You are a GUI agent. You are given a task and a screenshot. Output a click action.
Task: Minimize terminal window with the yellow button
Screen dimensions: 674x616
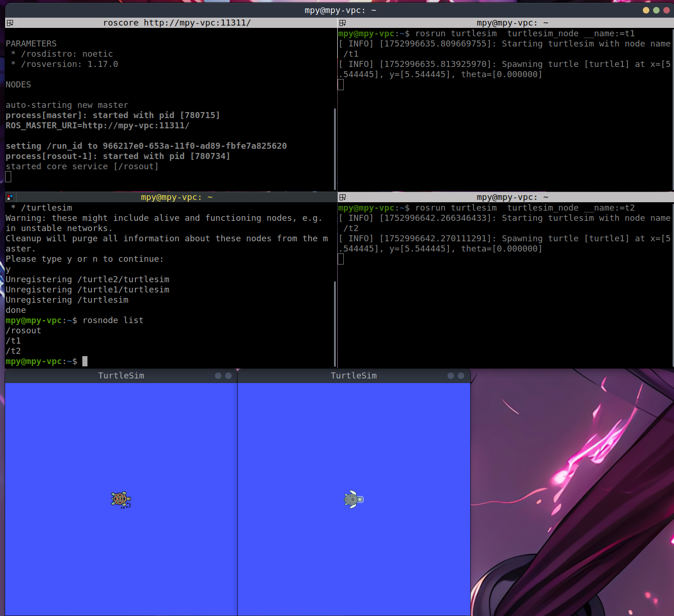pyautogui.click(x=646, y=10)
